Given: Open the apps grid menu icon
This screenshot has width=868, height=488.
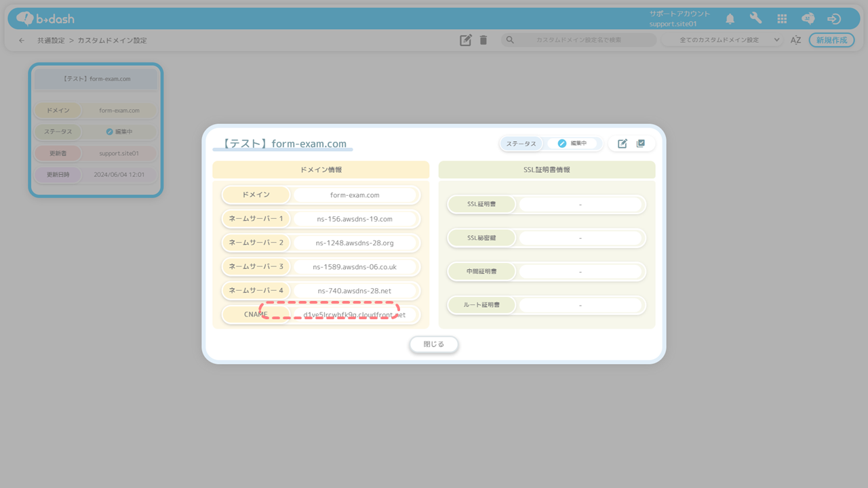Looking at the screenshot, I should pyautogui.click(x=782, y=19).
